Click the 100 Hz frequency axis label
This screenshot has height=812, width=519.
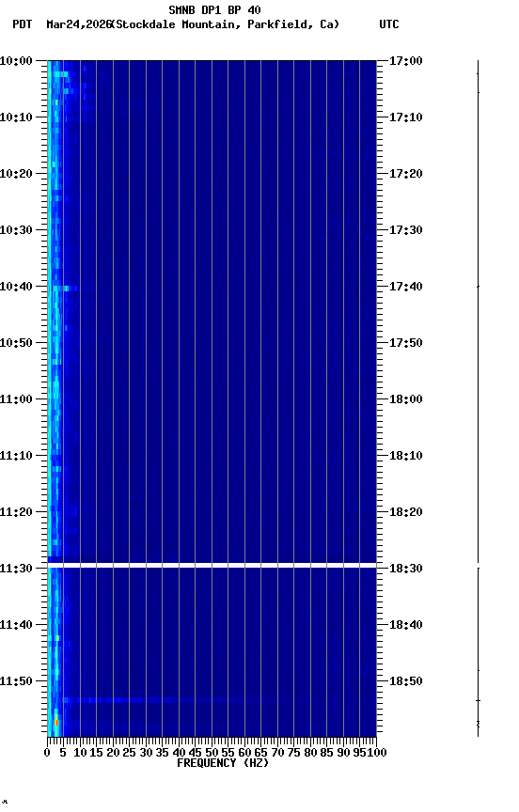point(377,753)
